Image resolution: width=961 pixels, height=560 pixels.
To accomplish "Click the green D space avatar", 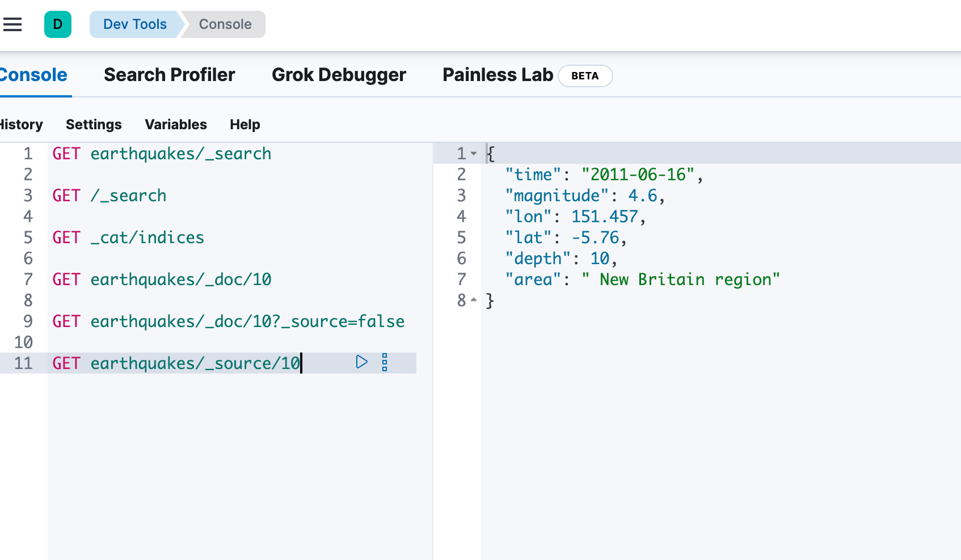I will pos(58,24).
